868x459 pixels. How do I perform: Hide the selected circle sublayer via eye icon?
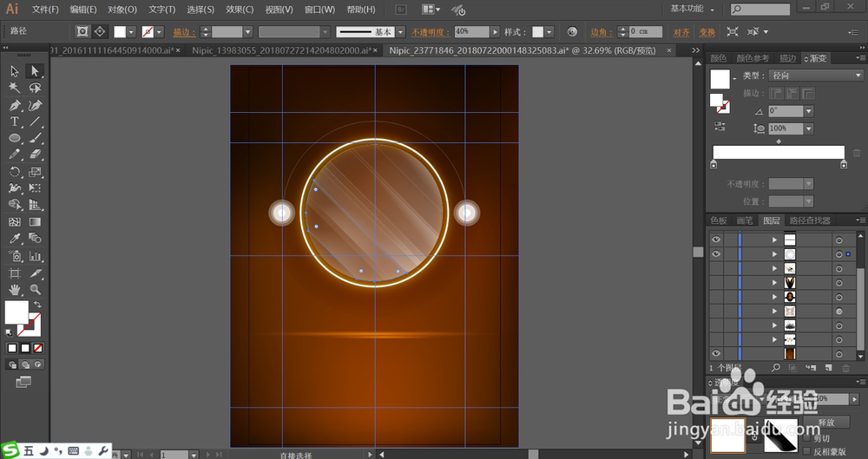716,254
